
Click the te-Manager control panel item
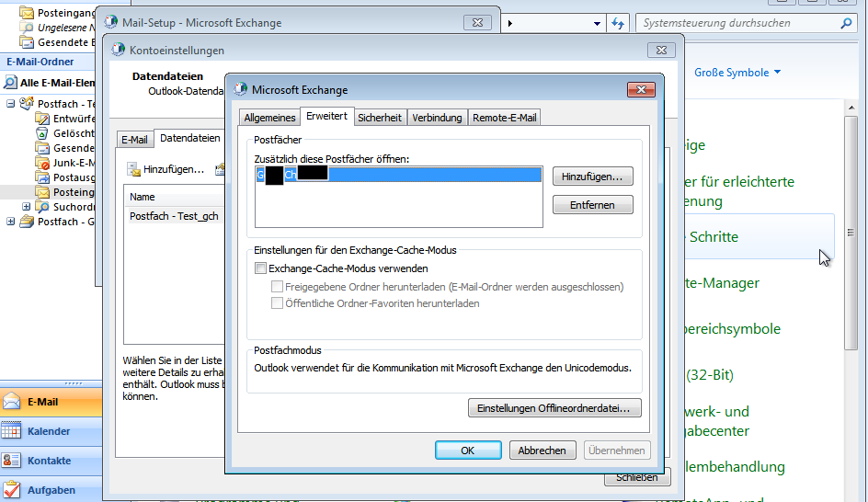click(723, 283)
